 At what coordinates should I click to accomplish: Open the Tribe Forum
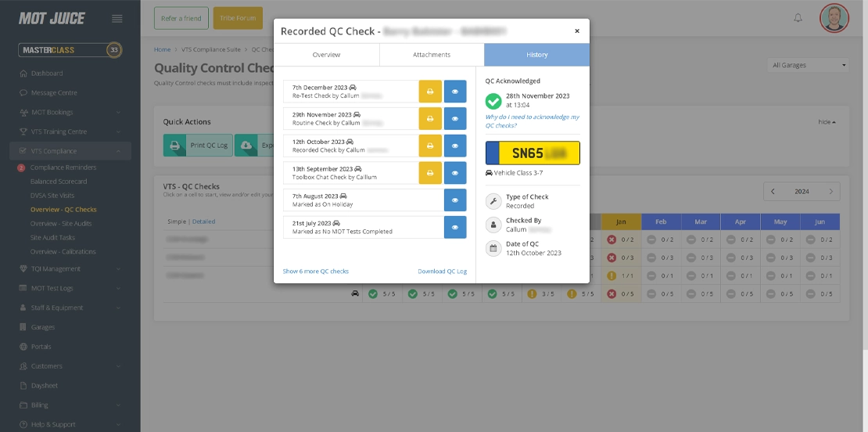click(238, 18)
